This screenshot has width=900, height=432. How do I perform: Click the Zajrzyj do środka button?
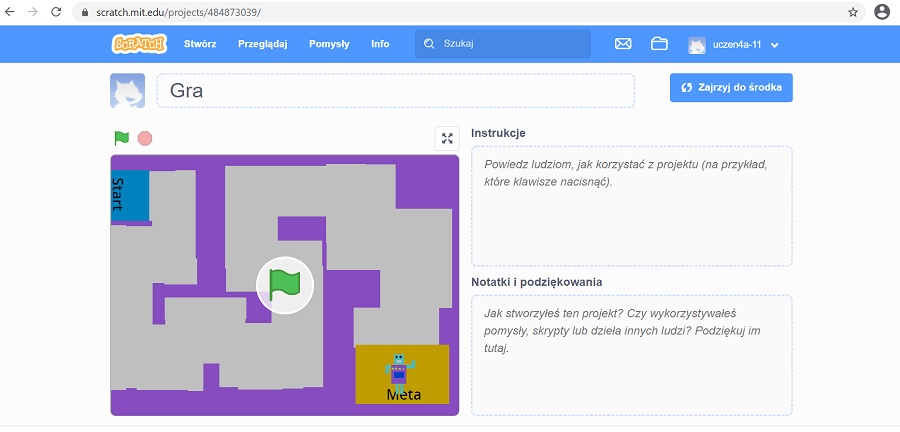[731, 88]
